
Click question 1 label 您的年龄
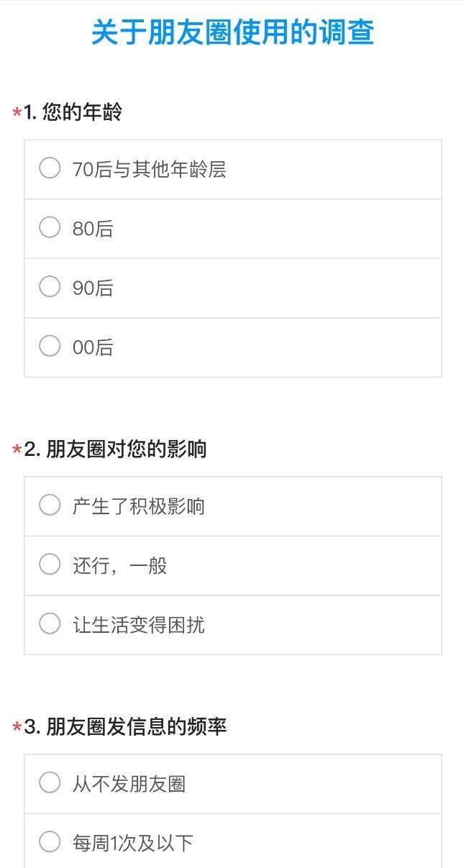point(81,113)
